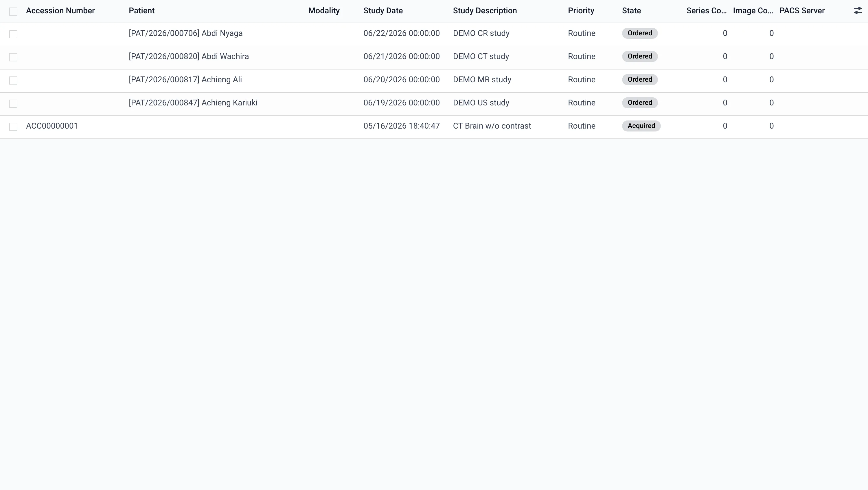Click study date 06/20/2026 00:00:00
This screenshot has width=868, height=490.
click(401, 80)
